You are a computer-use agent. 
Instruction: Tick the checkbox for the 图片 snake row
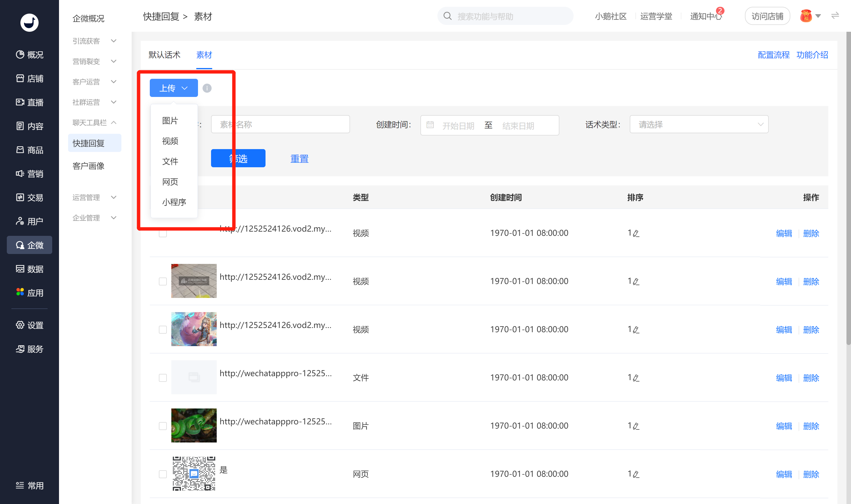pyautogui.click(x=163, y=426)
